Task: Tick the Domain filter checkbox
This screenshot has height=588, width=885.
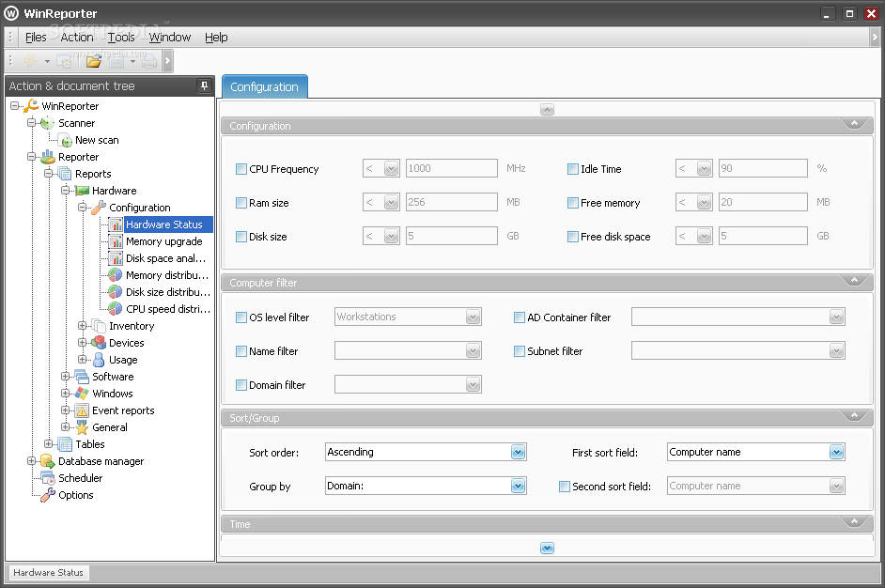Action: coord(241,385)
